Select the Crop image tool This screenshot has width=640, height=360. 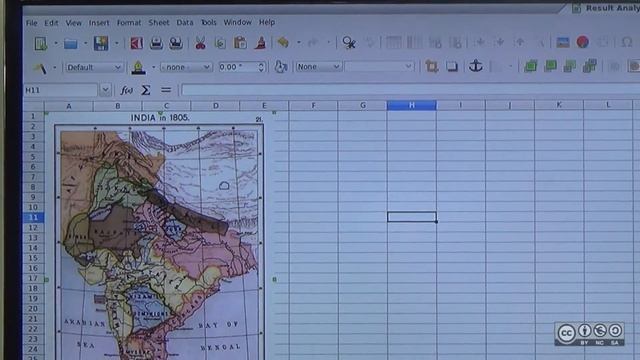point(431,66)
